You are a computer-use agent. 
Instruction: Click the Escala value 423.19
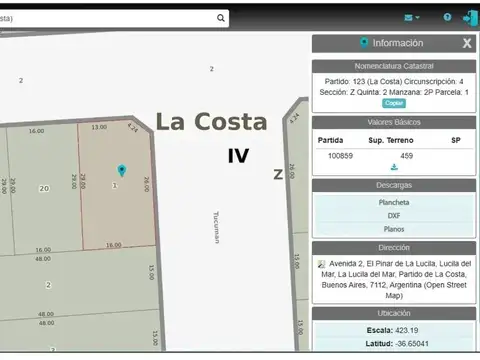[x=407, y=330]
